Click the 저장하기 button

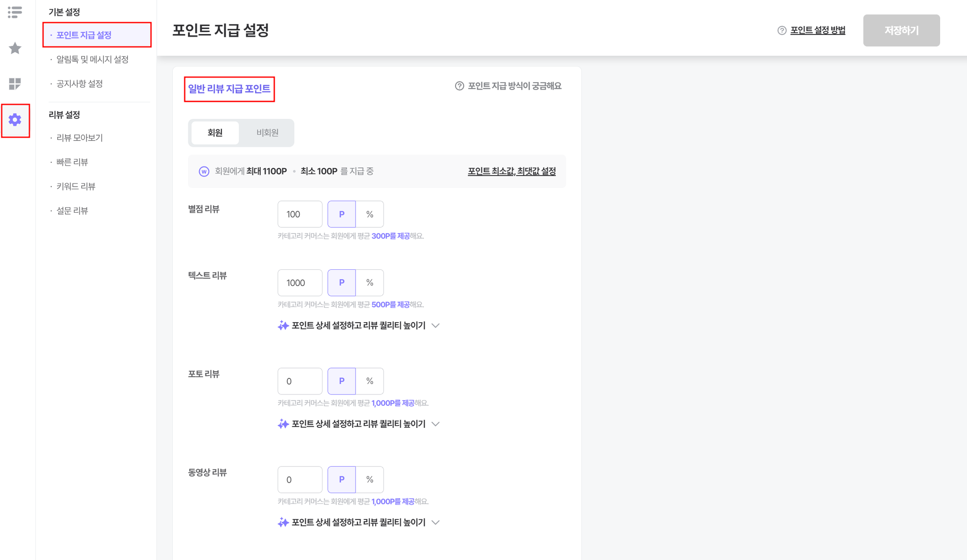click(x=901, y=31)
